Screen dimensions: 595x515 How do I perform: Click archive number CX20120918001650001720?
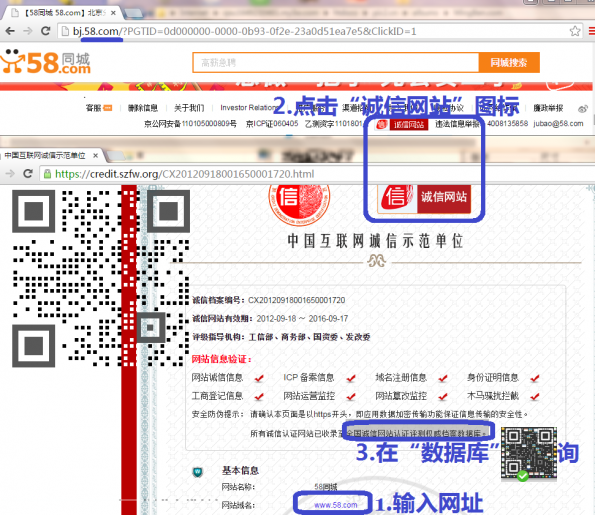coord(297,300)
